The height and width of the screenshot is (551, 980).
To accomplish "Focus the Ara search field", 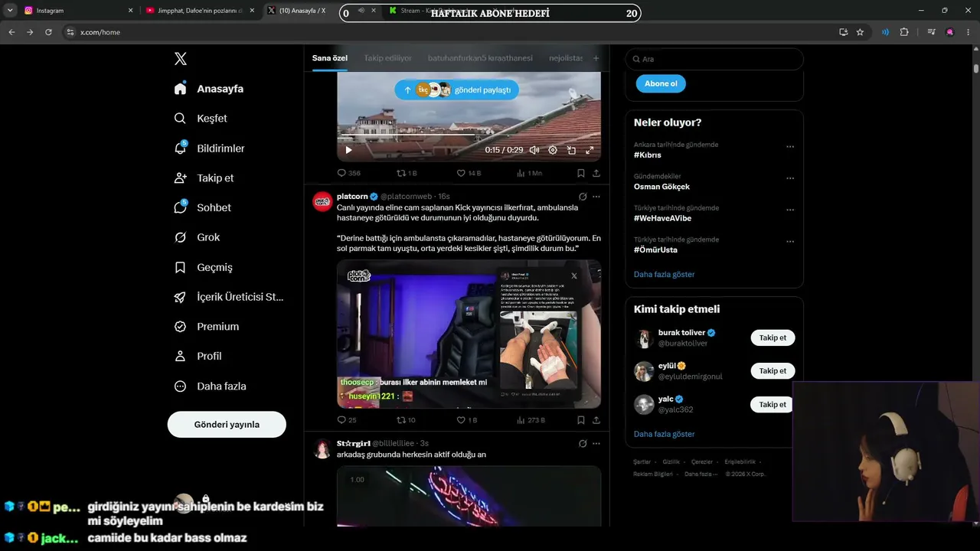I will pos(714,59).
